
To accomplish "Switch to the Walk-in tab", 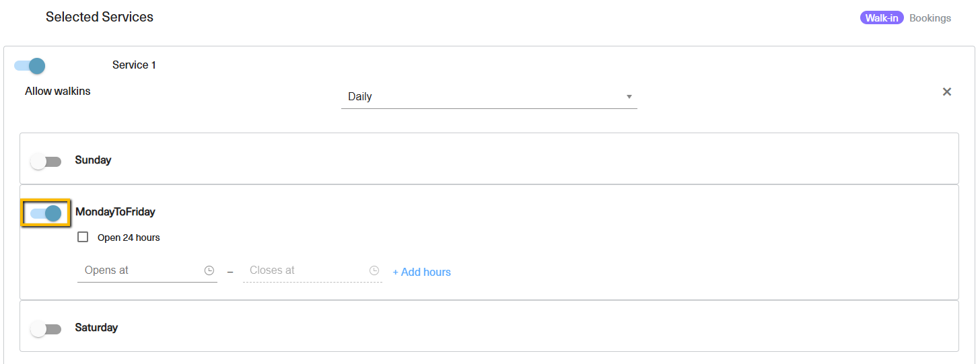I will pyautogui.click(x=882, y=18).
